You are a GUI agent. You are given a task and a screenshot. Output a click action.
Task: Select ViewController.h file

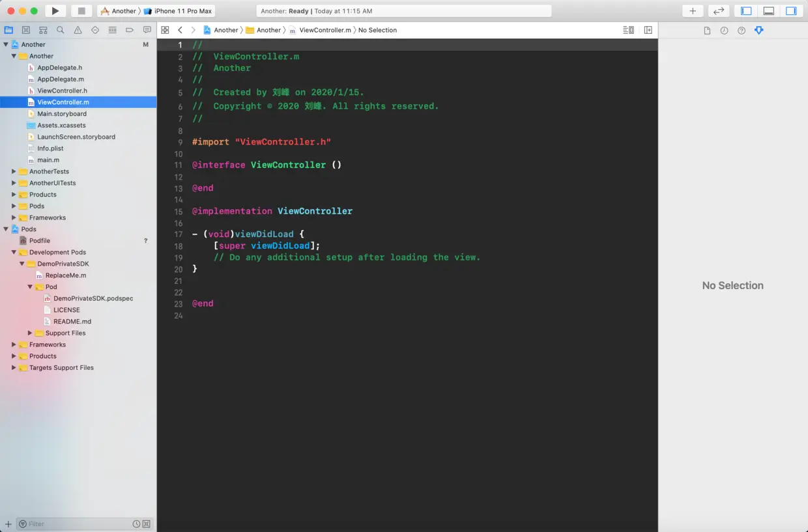(x=62, y=91)
